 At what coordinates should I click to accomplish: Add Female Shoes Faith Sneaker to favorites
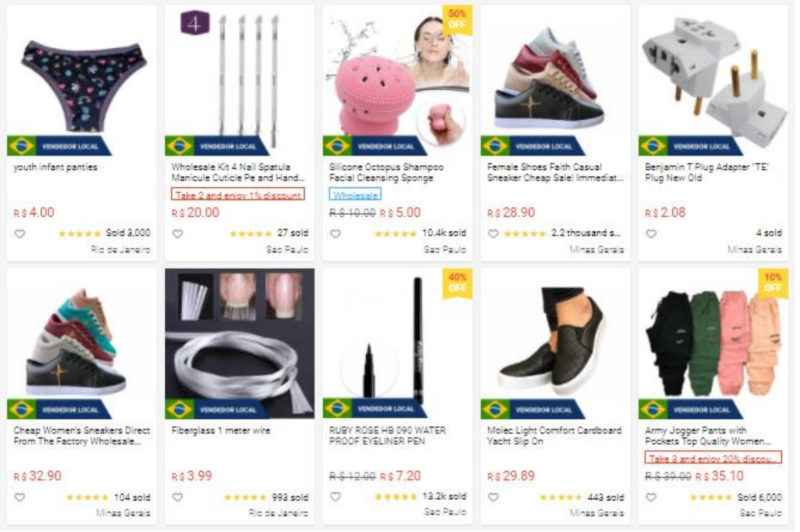click(493, 234)
